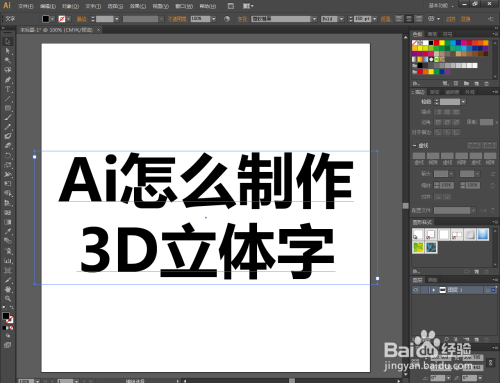Toggle visibility eye of layer 1
The width and height of the screenshot is (500, 383).
pyautogui.click(x=416, y=290)
